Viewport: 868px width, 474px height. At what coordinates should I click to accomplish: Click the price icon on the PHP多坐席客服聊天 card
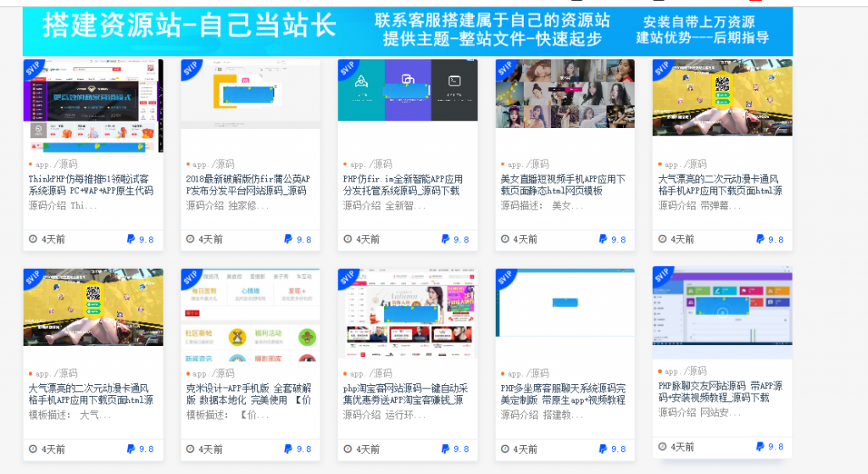(603, 449)
